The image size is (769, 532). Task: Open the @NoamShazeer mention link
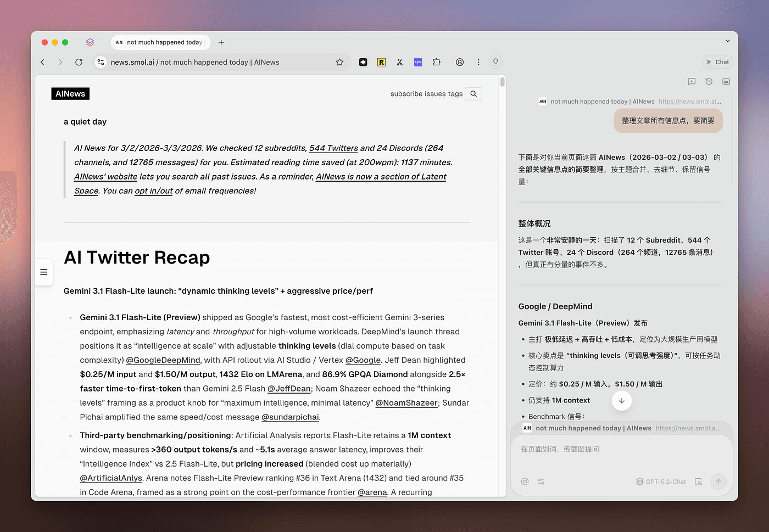(x=406, y=403)
